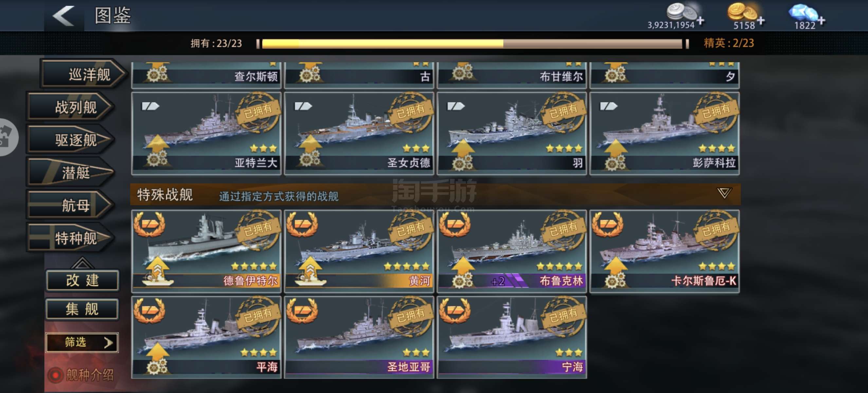Click the 集舰 button

click(82, 309)
